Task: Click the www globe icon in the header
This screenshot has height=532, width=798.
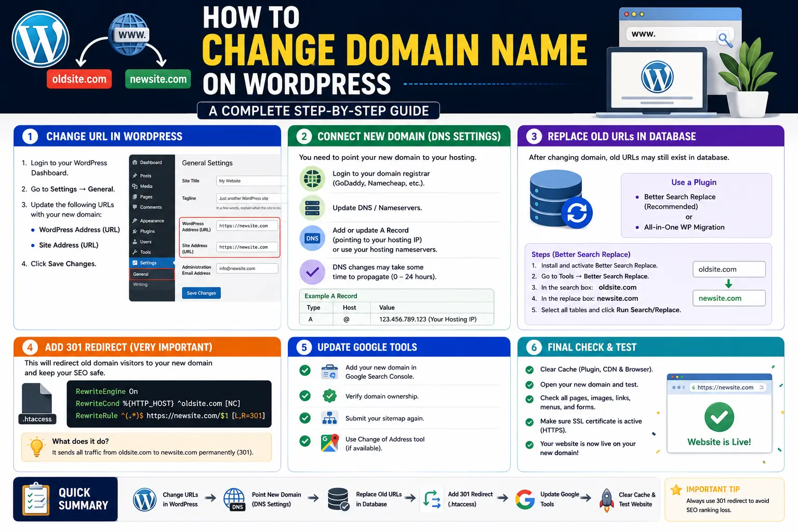Action: click(x=130, y=35)
